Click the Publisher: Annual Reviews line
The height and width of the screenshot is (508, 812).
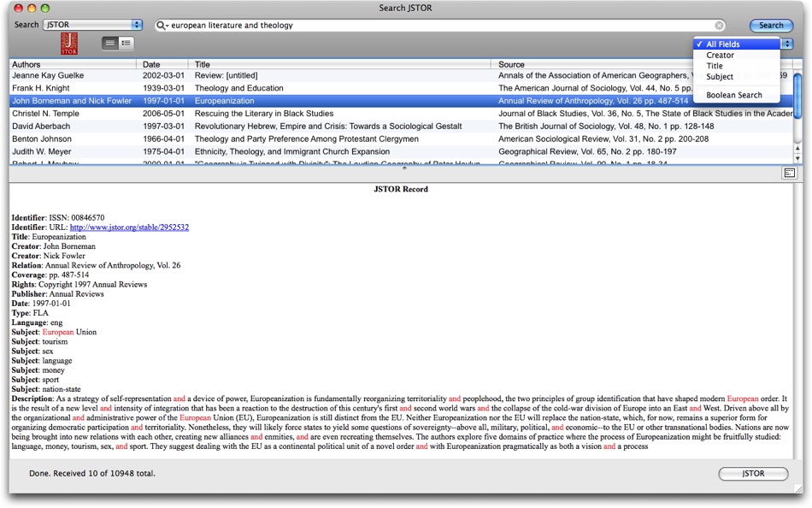[57, 294]
